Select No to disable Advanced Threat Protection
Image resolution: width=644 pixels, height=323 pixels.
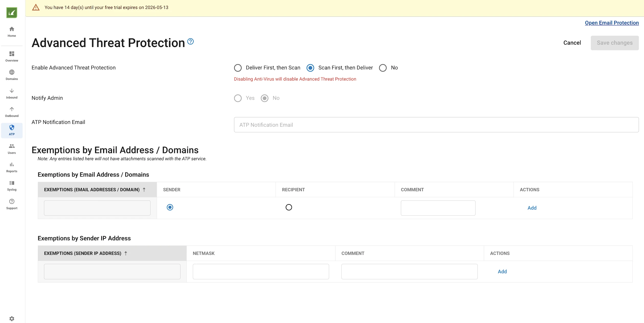pyautogui.click(x=383, y=68)
